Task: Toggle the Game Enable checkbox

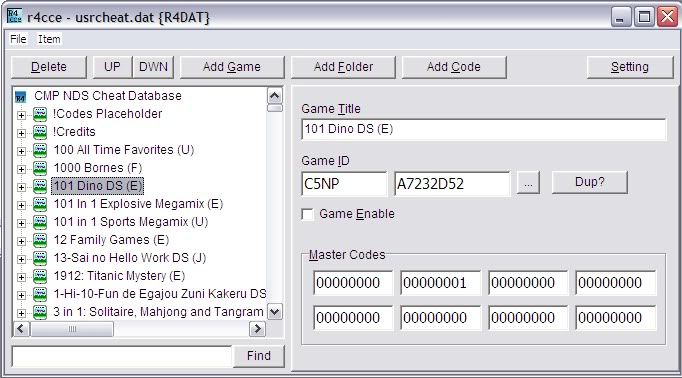Action: click(x=308, y=214)
